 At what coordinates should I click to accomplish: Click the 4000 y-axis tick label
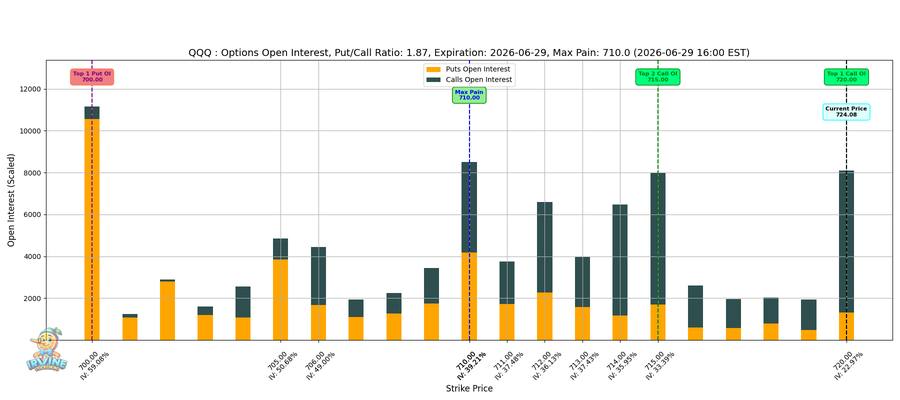(x=32, y=257)
